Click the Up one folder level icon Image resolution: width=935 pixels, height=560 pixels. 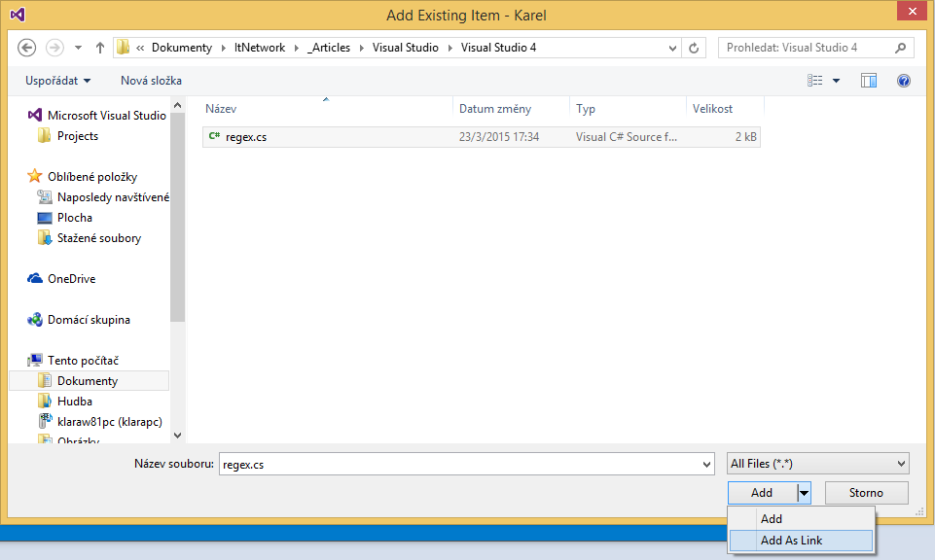[100, 47]
